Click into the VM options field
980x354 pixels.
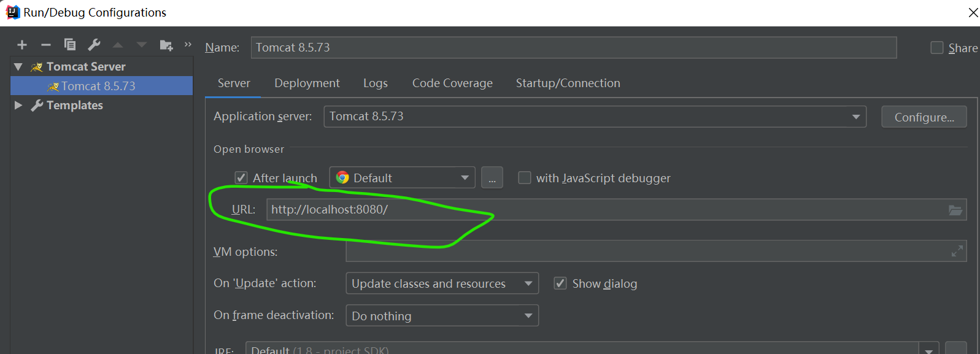point(656,251)
